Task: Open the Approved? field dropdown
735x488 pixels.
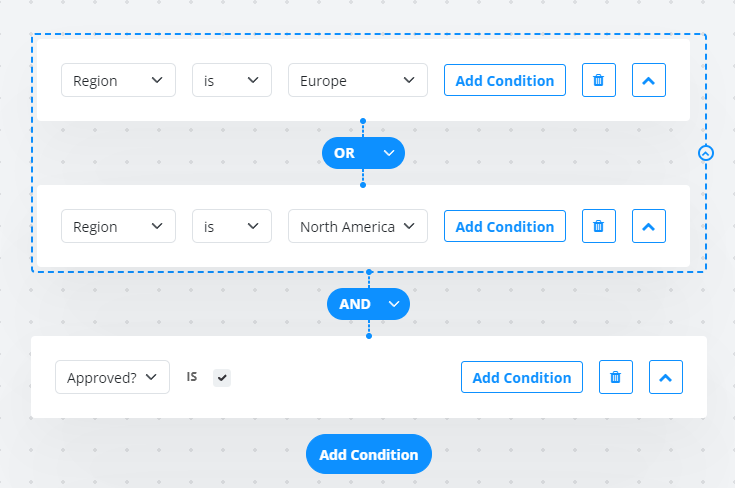Action: (112, 377)
